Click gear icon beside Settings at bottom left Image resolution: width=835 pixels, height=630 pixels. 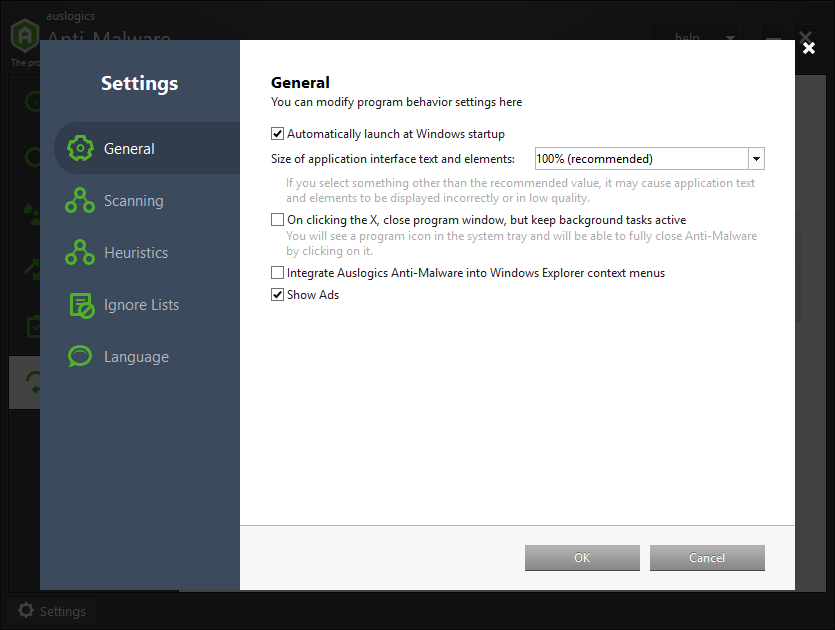(x=26, y=610)
